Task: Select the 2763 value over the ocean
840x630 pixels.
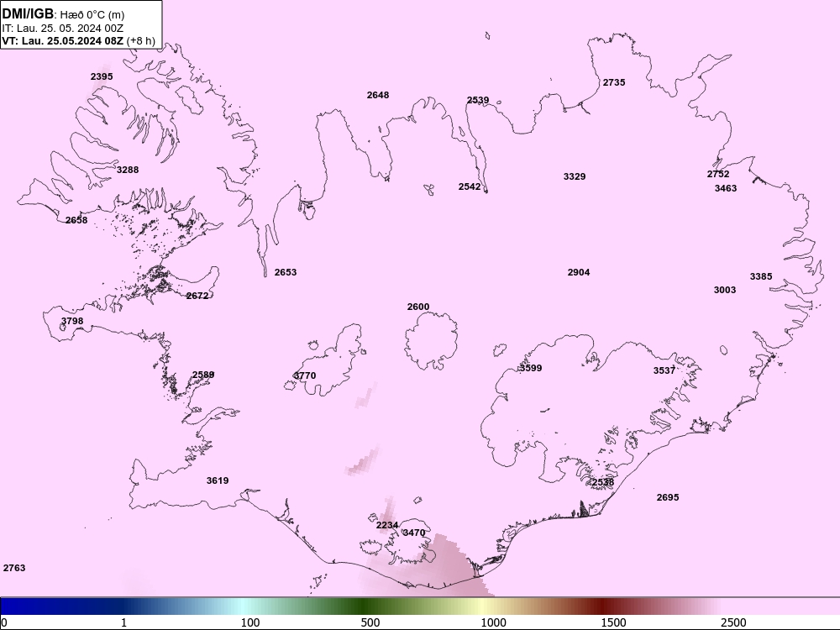Action: tap(14, 568)
